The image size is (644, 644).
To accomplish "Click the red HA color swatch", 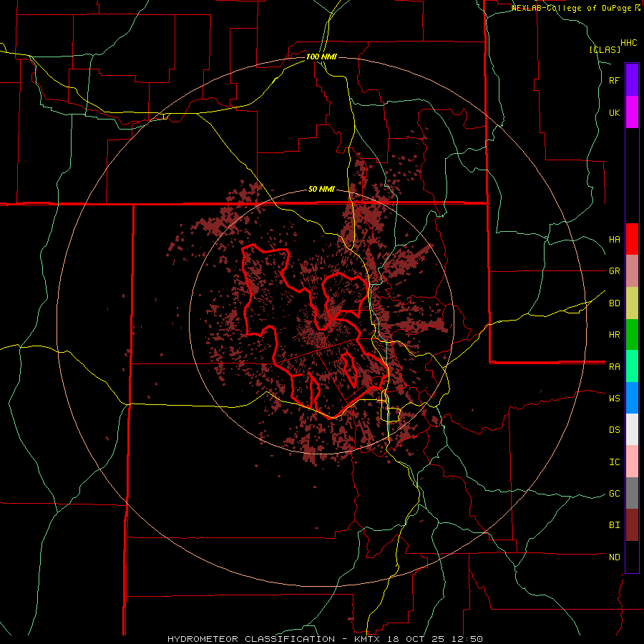I will [632, 239].
